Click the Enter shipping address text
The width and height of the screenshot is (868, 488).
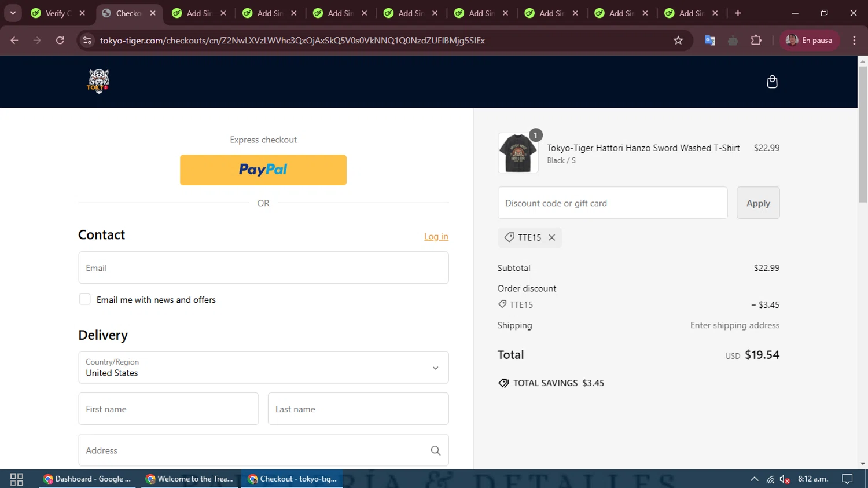point(735,325)
